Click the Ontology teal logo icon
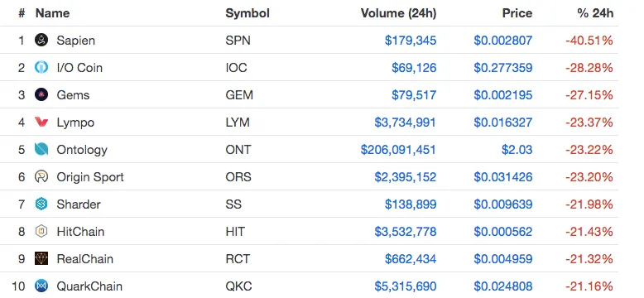The image size is (644, 298). pos(41,149)
